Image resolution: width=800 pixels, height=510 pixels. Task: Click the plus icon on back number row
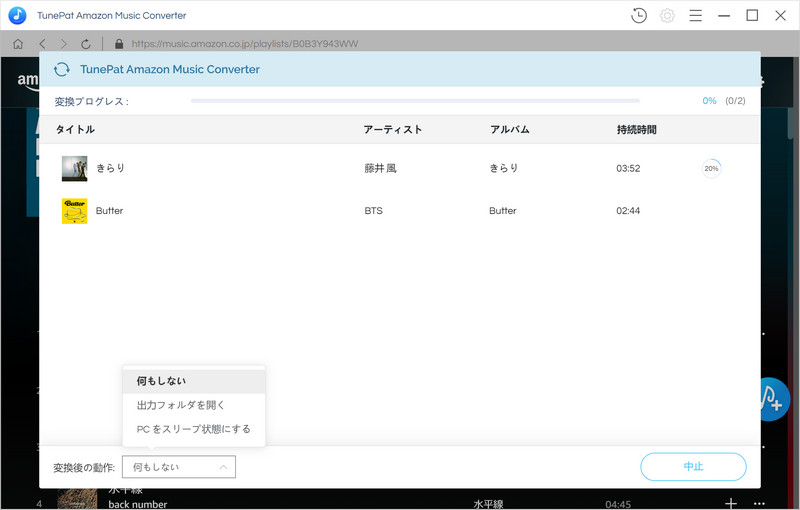click(x=731, y=503)
